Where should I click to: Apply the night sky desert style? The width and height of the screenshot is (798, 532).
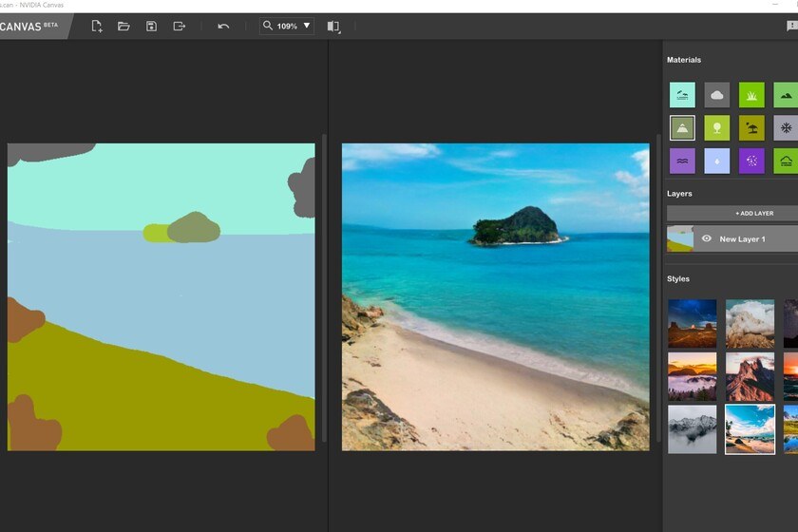click(692, 323)
